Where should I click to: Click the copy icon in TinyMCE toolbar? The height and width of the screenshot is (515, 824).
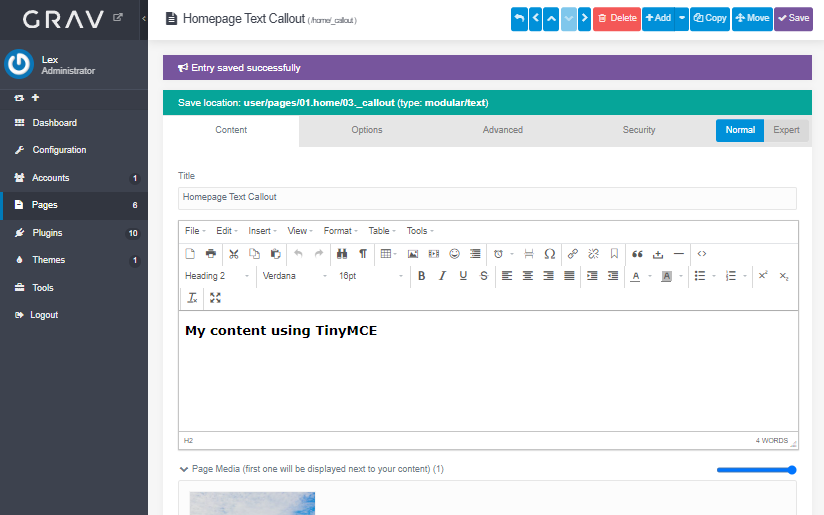tap(254, 254)
